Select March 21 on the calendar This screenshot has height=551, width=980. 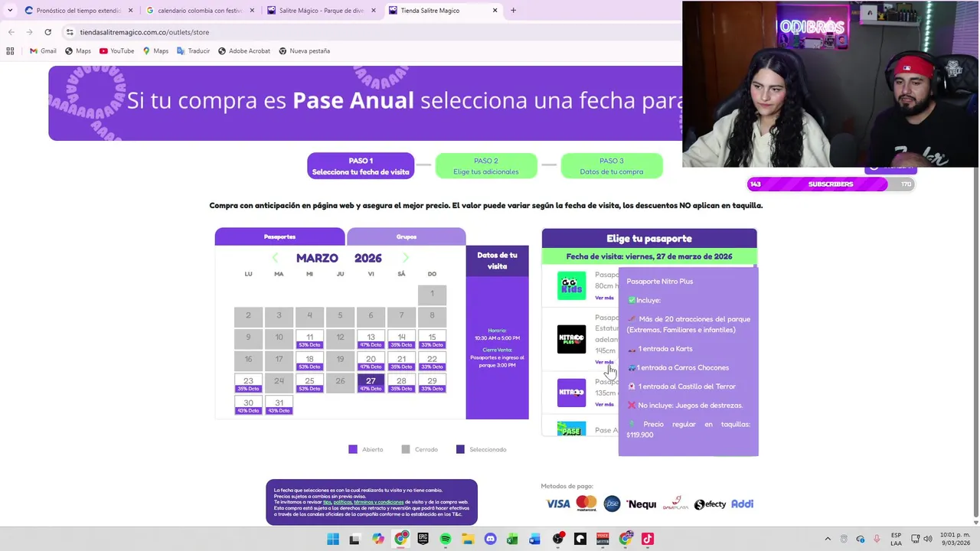click(401, 361)
